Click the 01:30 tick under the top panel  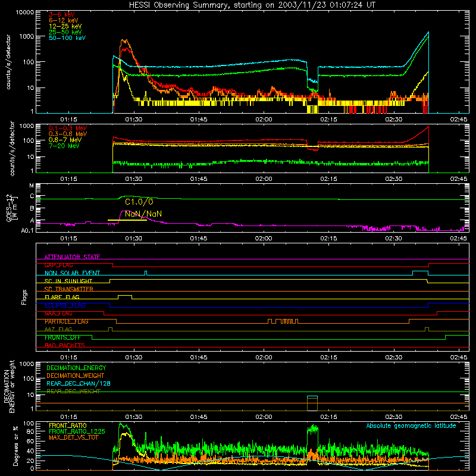click(133, 120)
